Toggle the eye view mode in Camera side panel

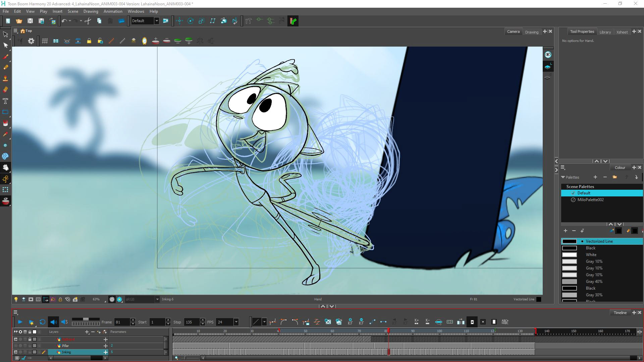coord(548,55)
